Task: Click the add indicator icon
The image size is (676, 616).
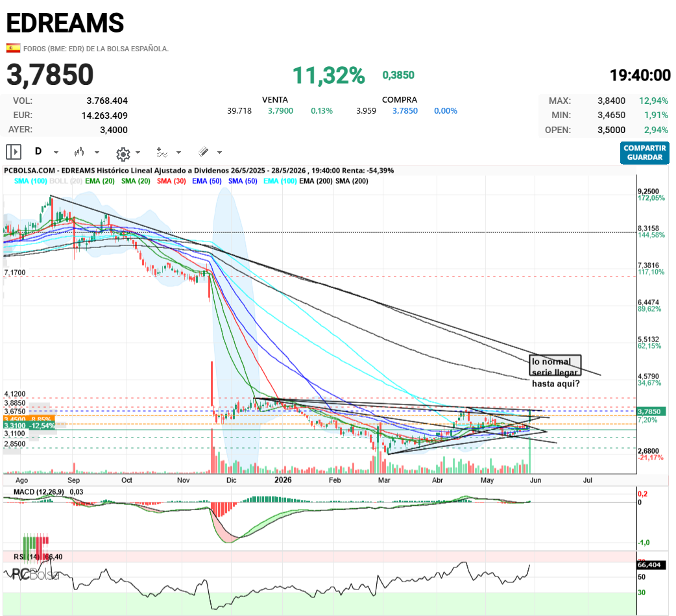Action: [x=162, y=152]
